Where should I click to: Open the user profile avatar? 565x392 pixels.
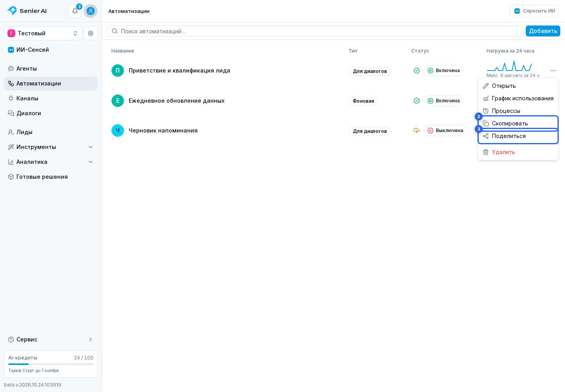(91, 11)
